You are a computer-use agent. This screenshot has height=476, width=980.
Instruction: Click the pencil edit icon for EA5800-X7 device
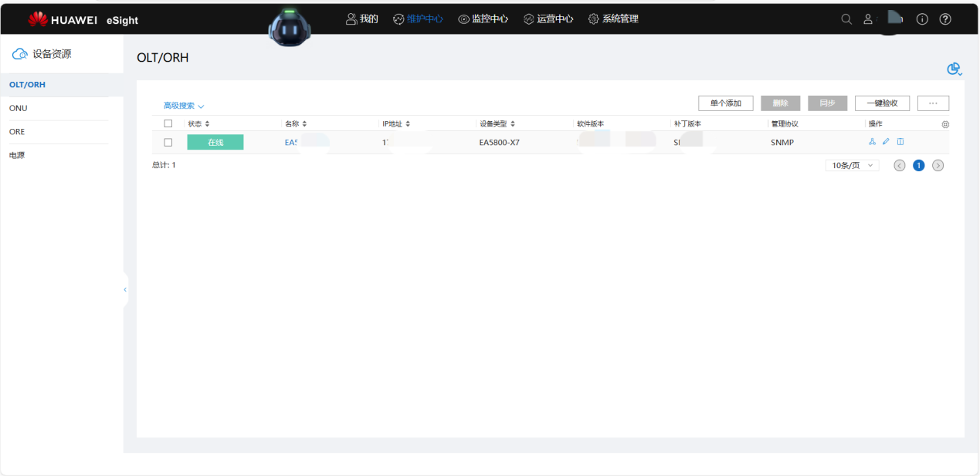pyautogui.click(x=886, y=141)
